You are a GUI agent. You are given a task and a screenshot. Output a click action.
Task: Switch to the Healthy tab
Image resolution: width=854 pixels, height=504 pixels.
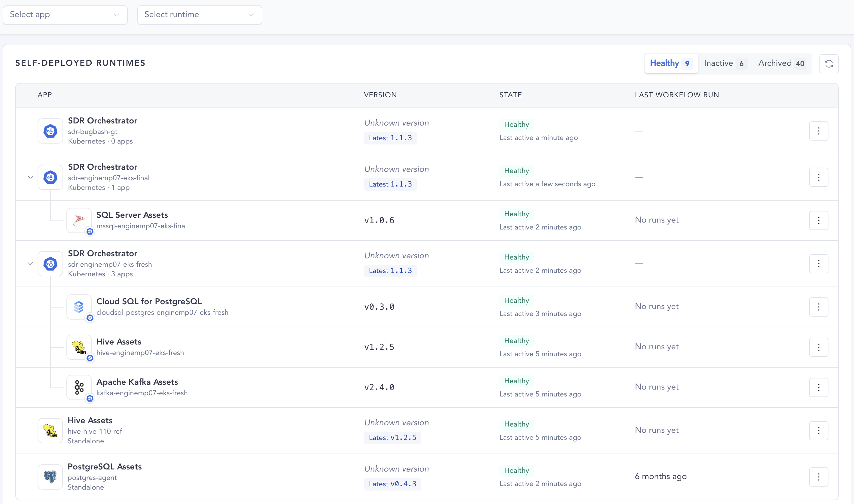pos(671,63)
